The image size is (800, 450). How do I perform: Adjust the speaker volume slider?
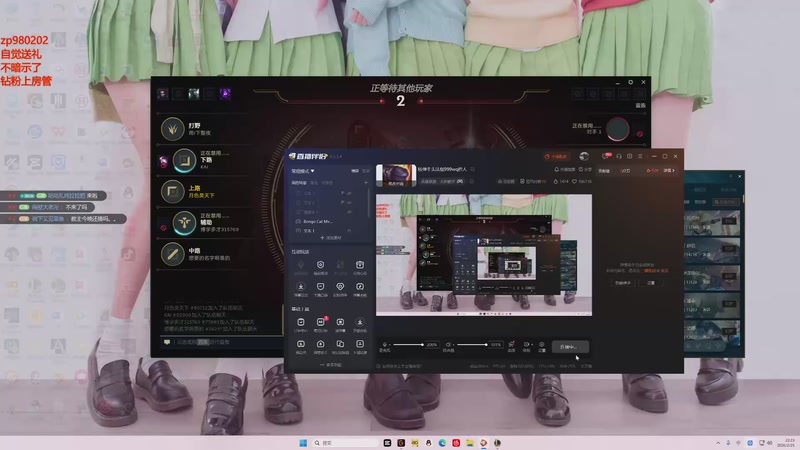[472, 345]
